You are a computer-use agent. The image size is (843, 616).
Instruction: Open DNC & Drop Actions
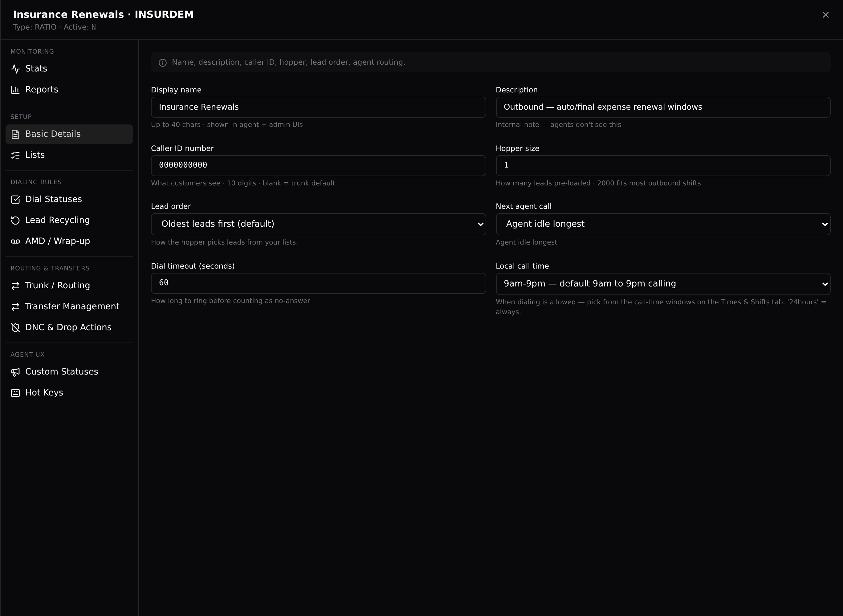[x=69, y=327]
